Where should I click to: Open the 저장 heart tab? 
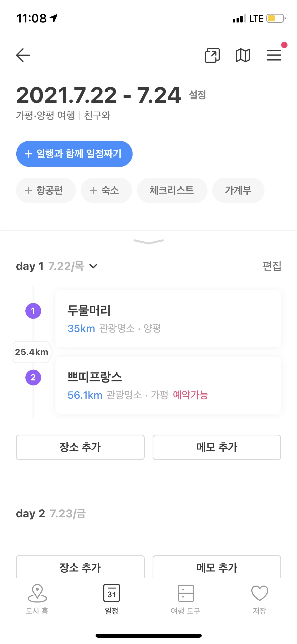[260, 600]
